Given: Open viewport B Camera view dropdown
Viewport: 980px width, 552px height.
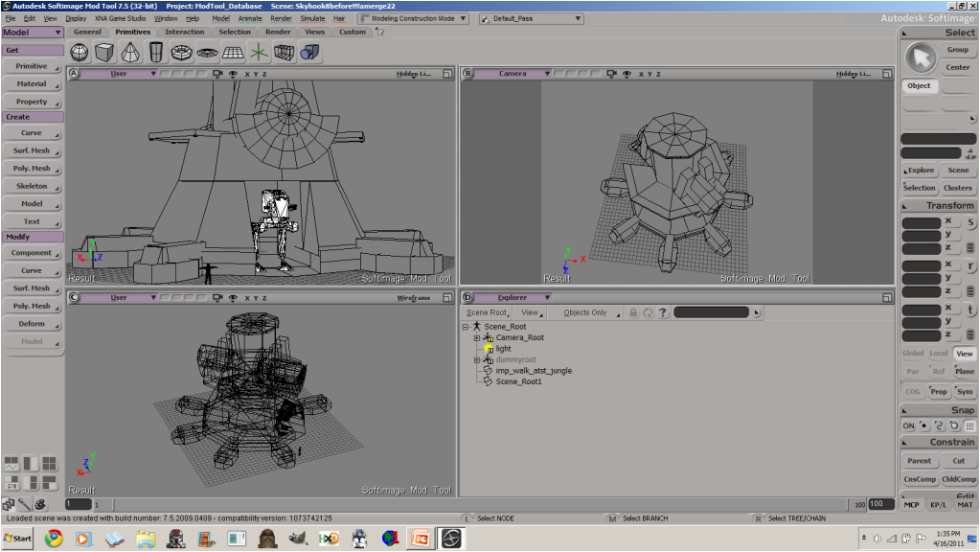Looking at the screenshot, I should pyautogui.click(x=513, y=74).
